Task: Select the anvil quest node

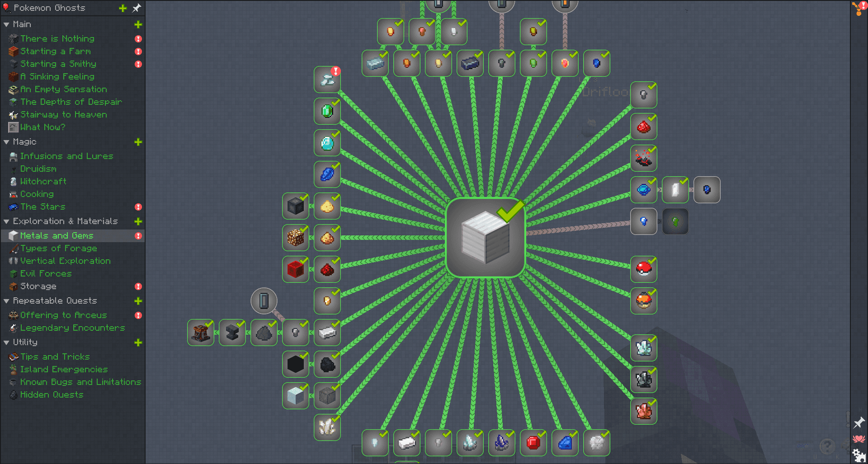Action: [x=232, y=333]
